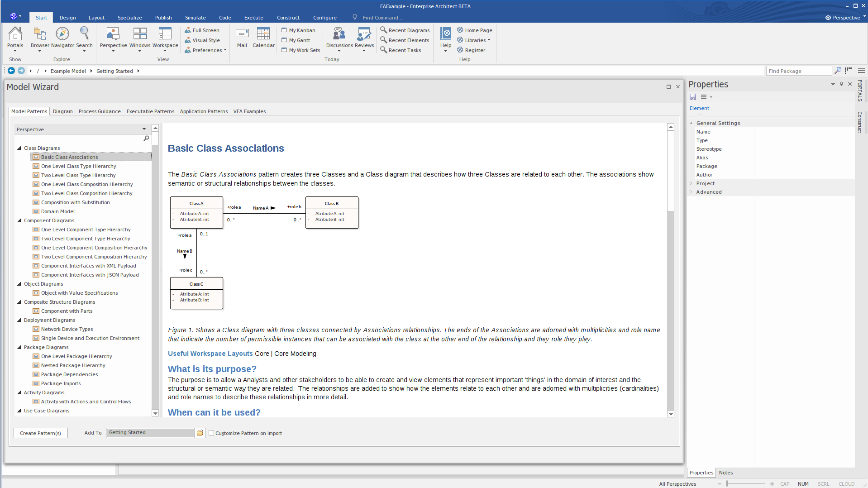Viewport: 868px width, 488px height.
Task: Click the navigate Back arrow icon
Action: point(11,71)
